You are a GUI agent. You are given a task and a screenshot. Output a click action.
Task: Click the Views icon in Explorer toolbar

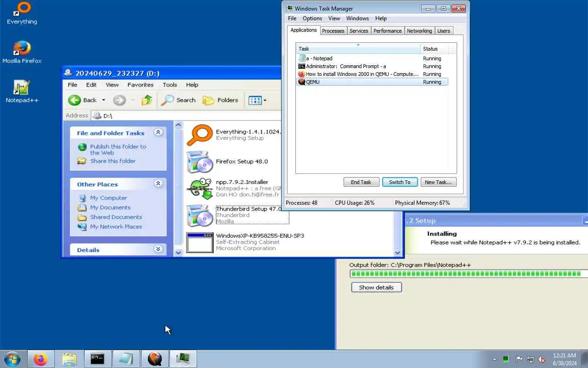(x=254, y=100)
